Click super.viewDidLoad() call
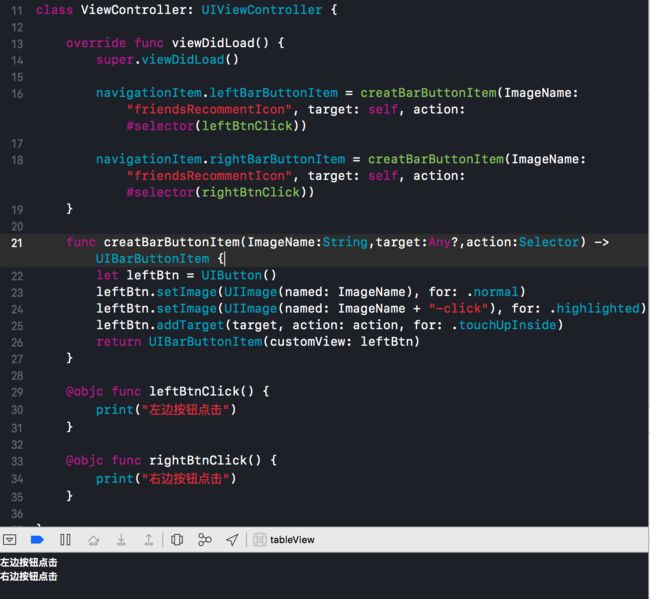This screenshot has width=650, height=599. 167,60
